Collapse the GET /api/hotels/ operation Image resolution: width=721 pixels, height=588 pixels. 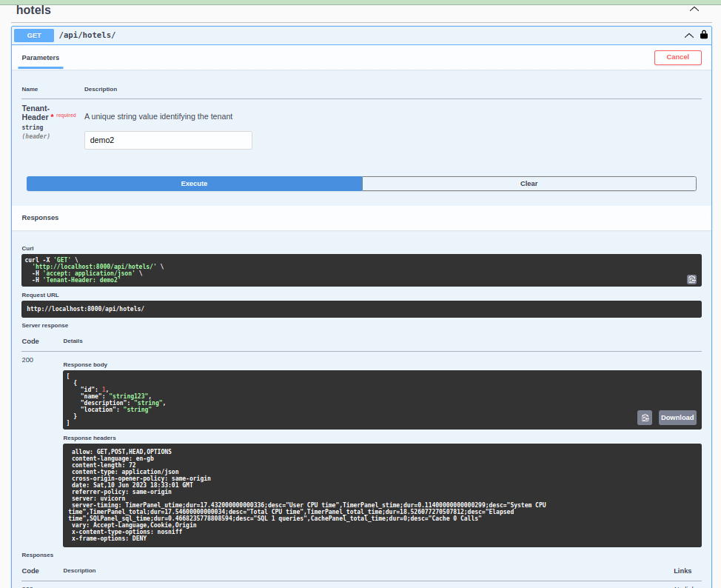[688, 35]
